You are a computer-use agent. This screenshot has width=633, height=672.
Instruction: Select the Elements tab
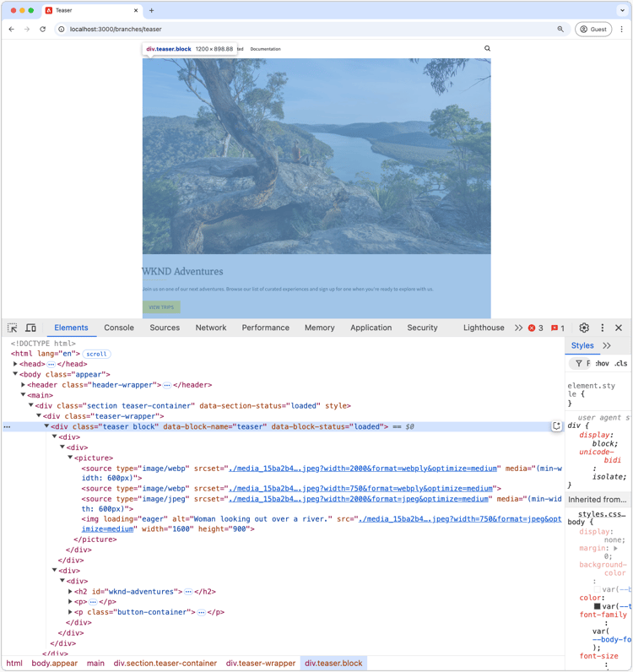click(71, 328)
